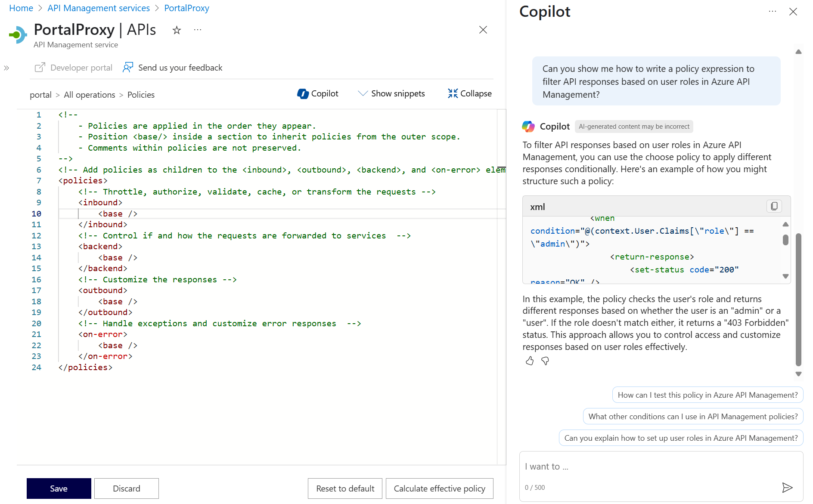Expand the Show snippets panel

point(391,93)
